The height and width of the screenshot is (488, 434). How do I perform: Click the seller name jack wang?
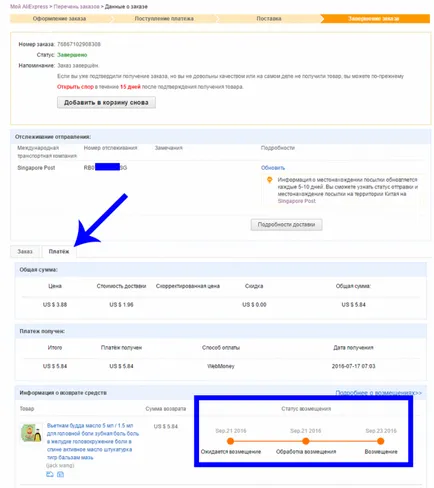tap(60, 465)
